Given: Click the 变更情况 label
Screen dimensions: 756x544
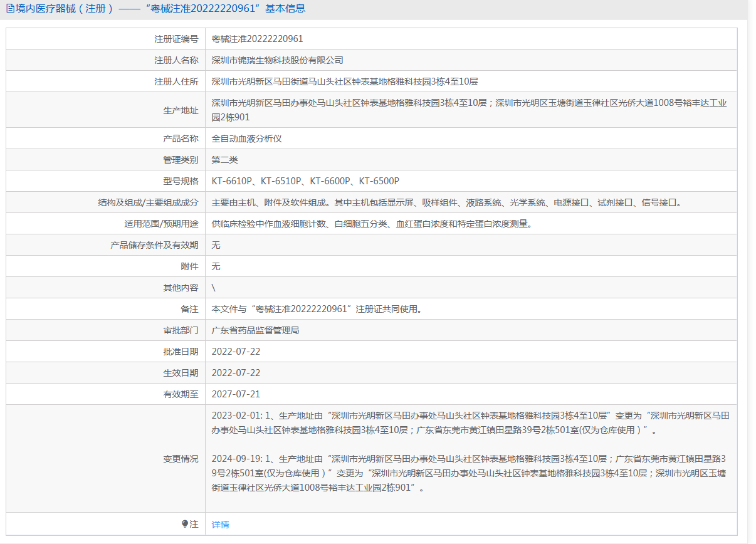Looking at the screenshot, I should coord(181,459).
